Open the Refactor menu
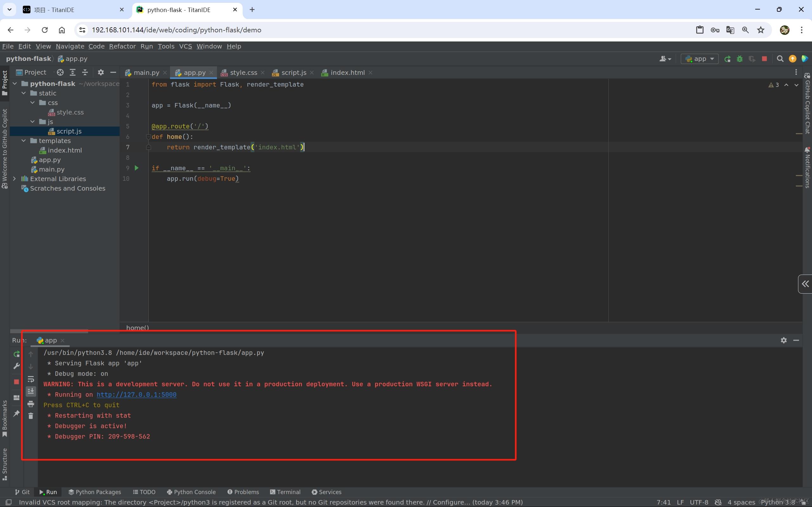Image resolution: width=812 pixels, height=507 pixels. [x=122, y=46]
